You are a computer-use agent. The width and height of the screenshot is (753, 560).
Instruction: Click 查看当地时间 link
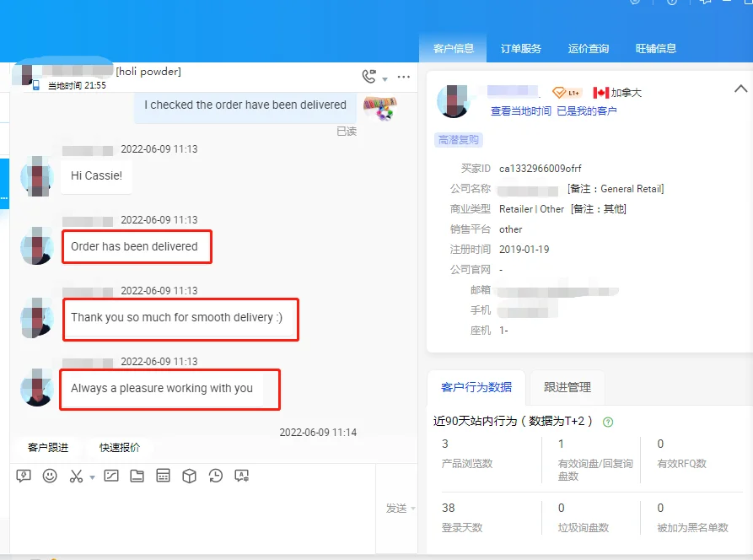(520, 111)
